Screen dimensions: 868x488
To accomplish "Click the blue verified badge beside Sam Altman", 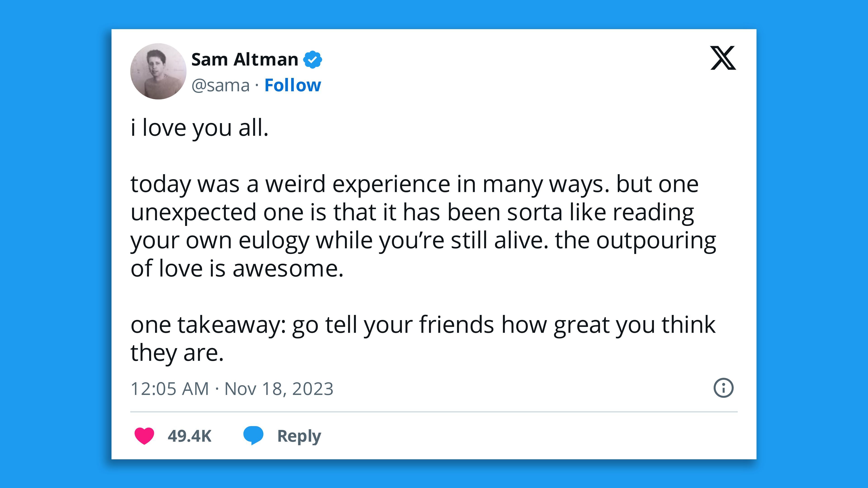I will pos(313,60).
